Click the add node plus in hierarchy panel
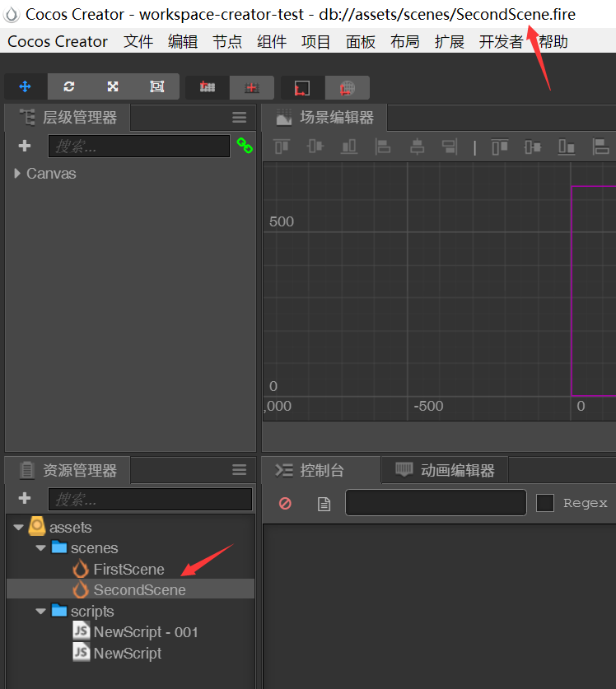 point(25,146)
